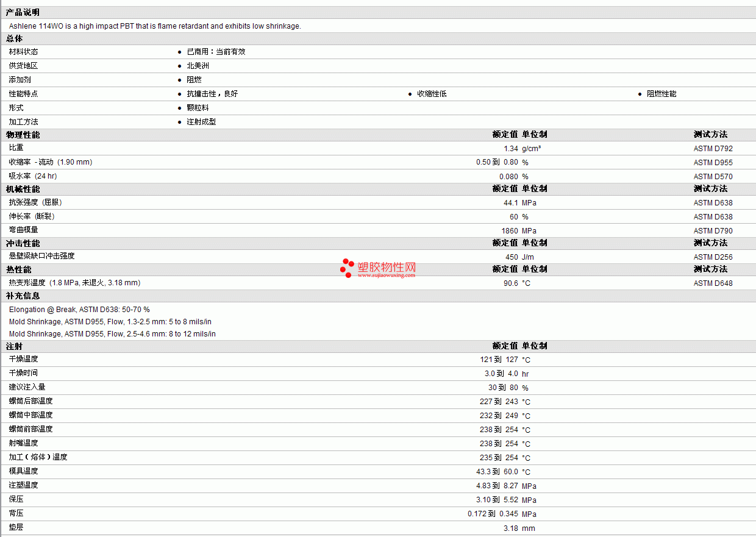Click the ASTM D792 test method
Screen dimensions: 756x537
[713, 149]
